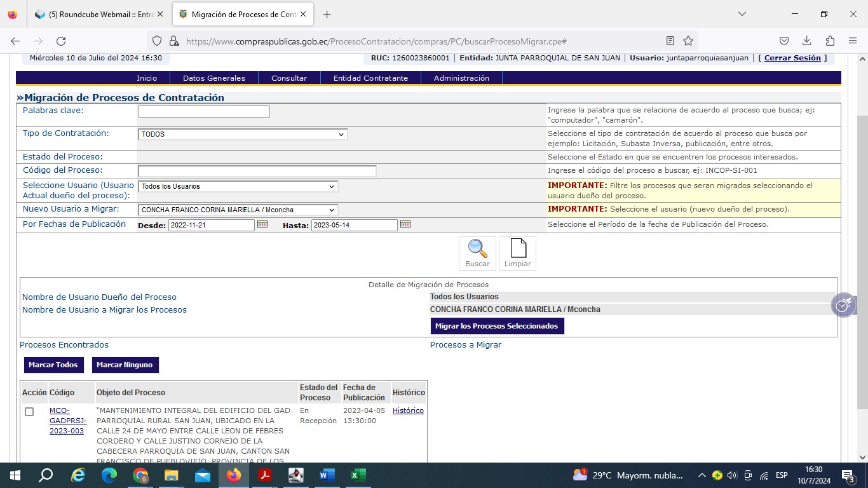The height and width of the screenshot is (488, 868).
Task: Open the Seleccione Usuario owner dropdown
Action: click(238, 187)
